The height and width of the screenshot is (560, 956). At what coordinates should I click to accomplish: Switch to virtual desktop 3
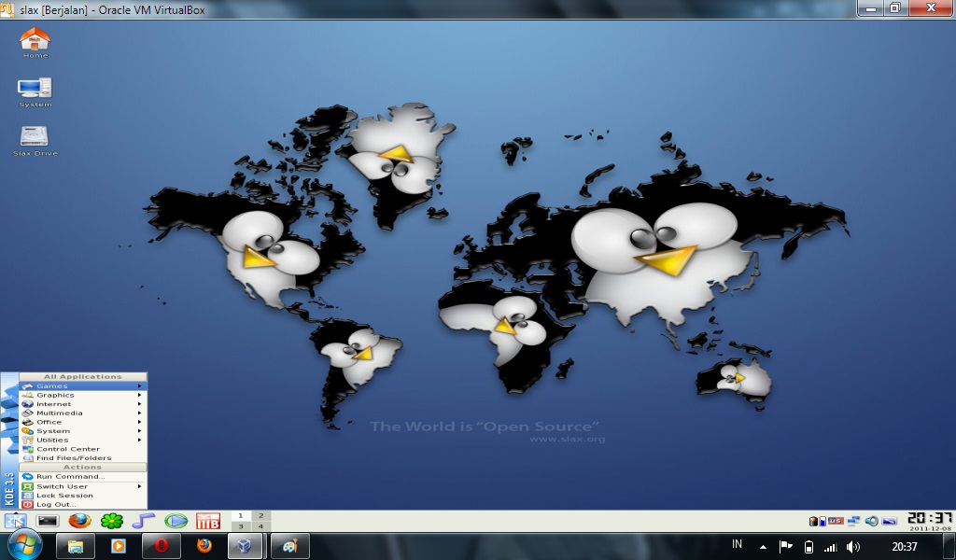click(240, 525)
